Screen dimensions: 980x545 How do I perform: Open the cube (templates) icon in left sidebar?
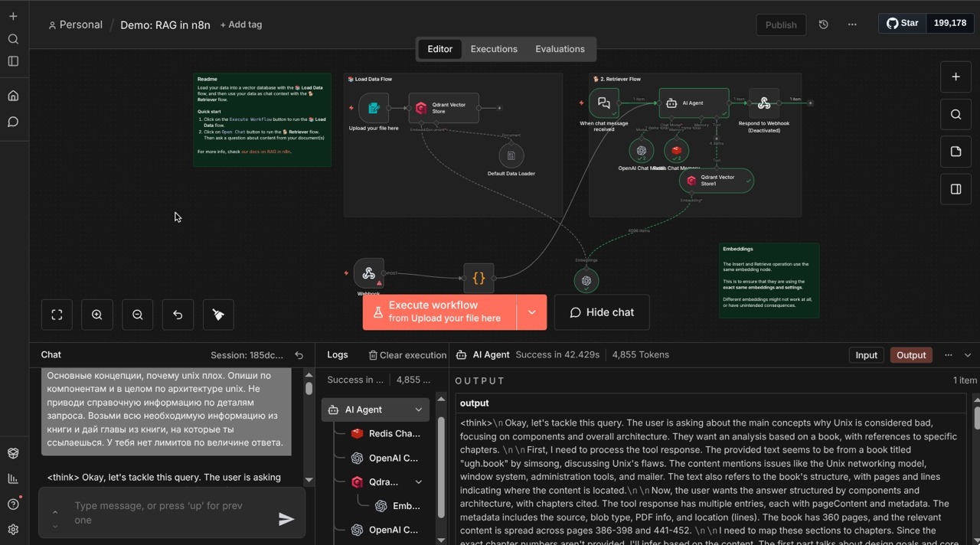pyautogui.click(x=13, y=453)
